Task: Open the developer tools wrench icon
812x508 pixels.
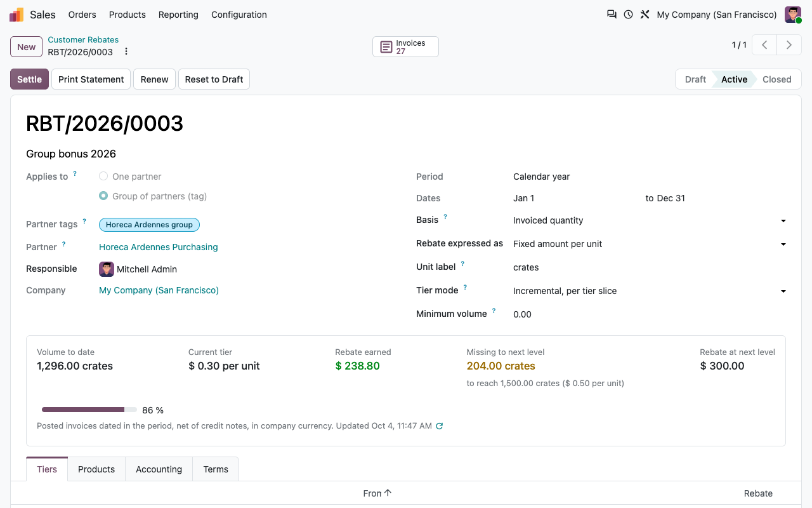Action: (x=645, y=14)
